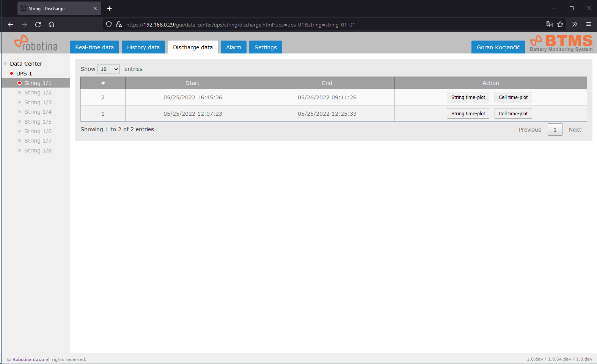The image size is (597, 364).
Task: Switch to the Real-time data tab
Action: click(x=94, y=47)
